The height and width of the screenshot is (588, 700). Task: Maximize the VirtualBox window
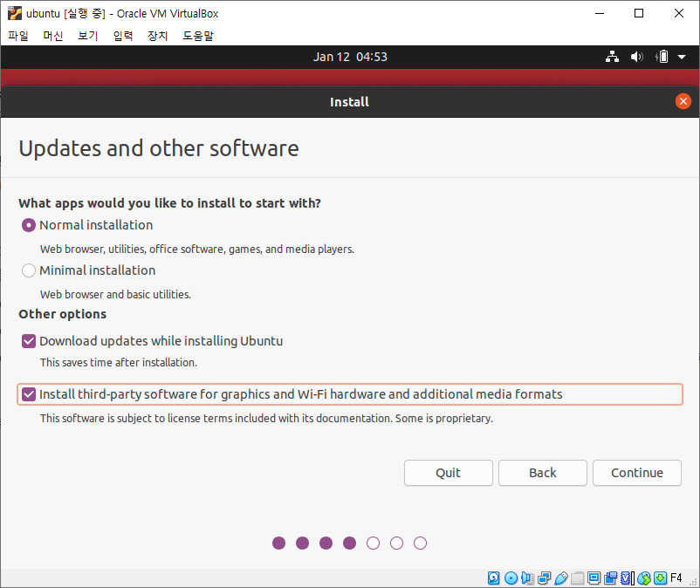639,13
